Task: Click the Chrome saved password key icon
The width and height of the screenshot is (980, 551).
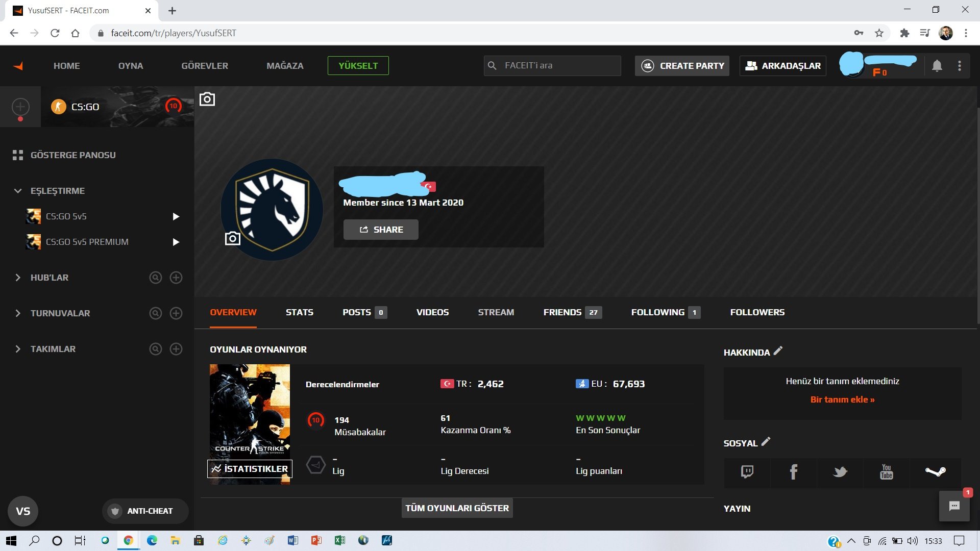Action: (859, 33)
